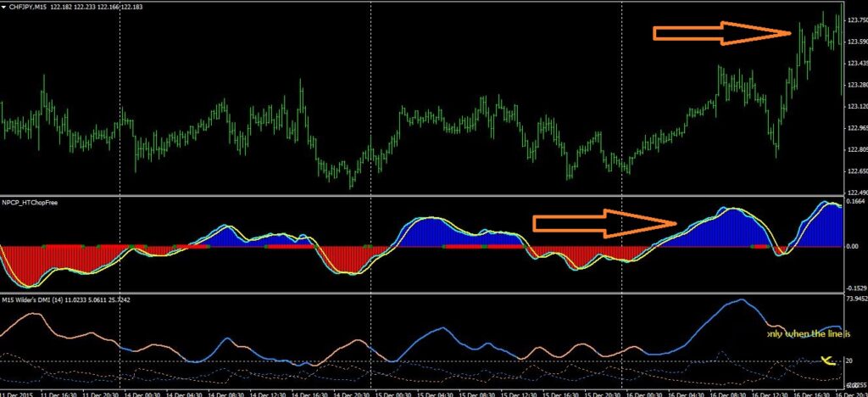Click the 14 Dec 12:30 time label

pos(267,394)
